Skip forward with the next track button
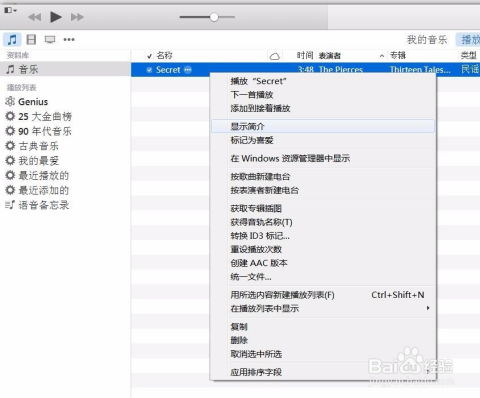 (x=77, y=17)
